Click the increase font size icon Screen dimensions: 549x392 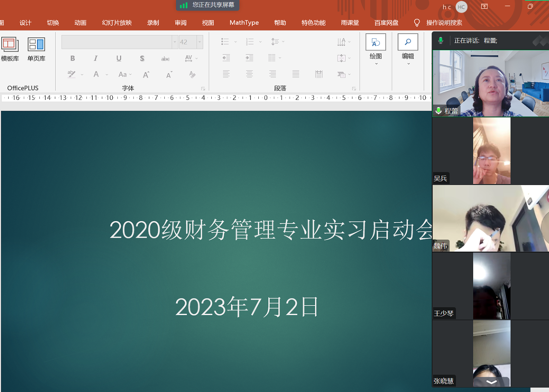146,74
